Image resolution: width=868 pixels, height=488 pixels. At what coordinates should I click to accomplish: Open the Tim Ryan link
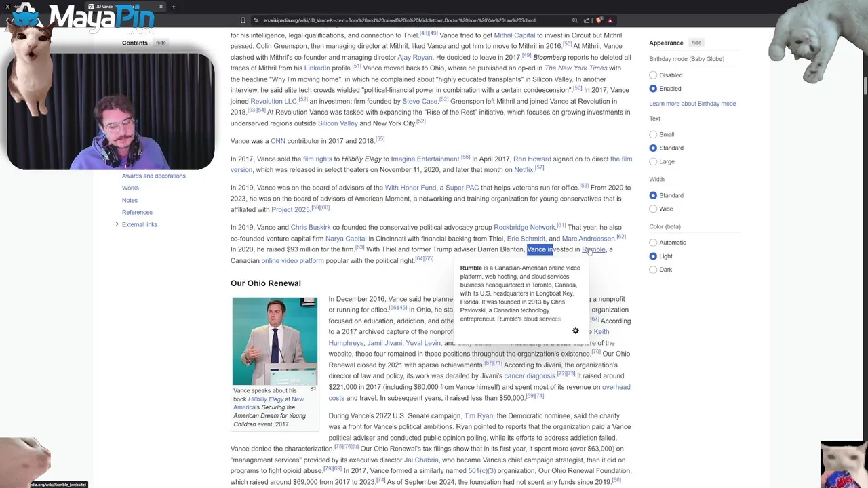click(478, 416)
